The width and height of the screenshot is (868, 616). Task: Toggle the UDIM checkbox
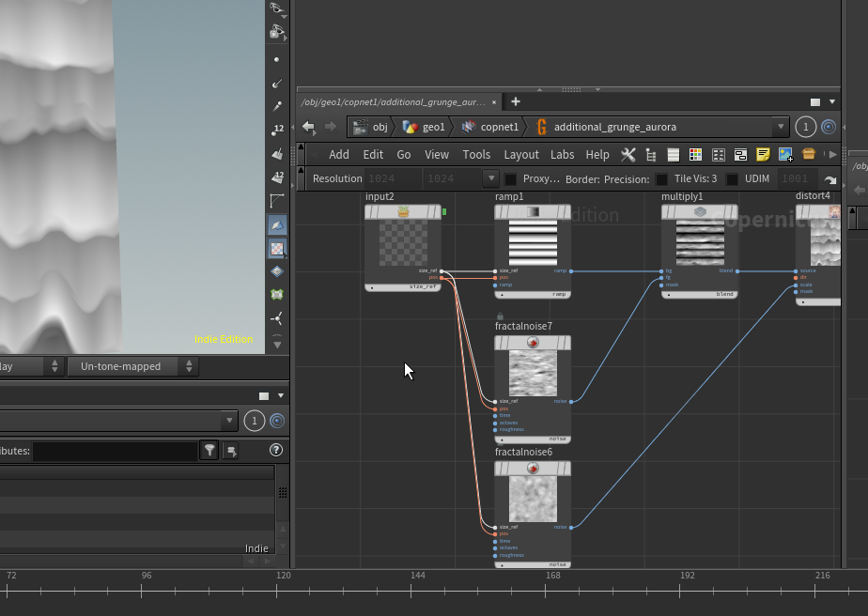coord(733,179)
